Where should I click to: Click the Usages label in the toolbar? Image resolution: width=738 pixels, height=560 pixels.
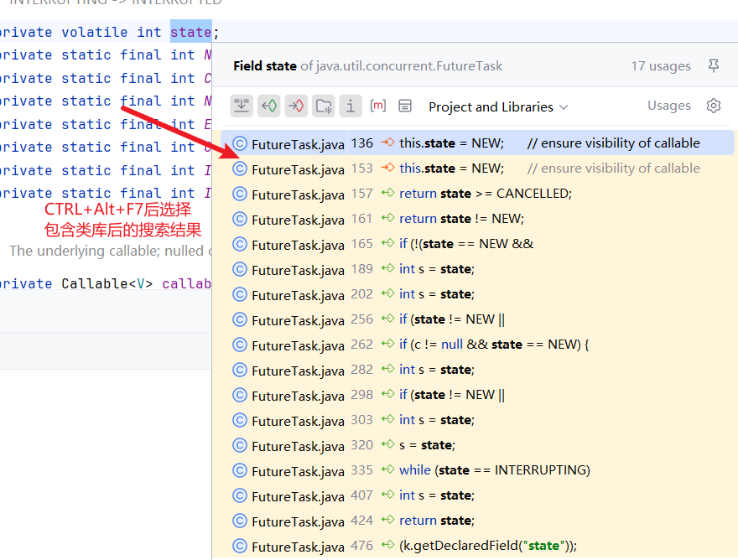point(668,106)
